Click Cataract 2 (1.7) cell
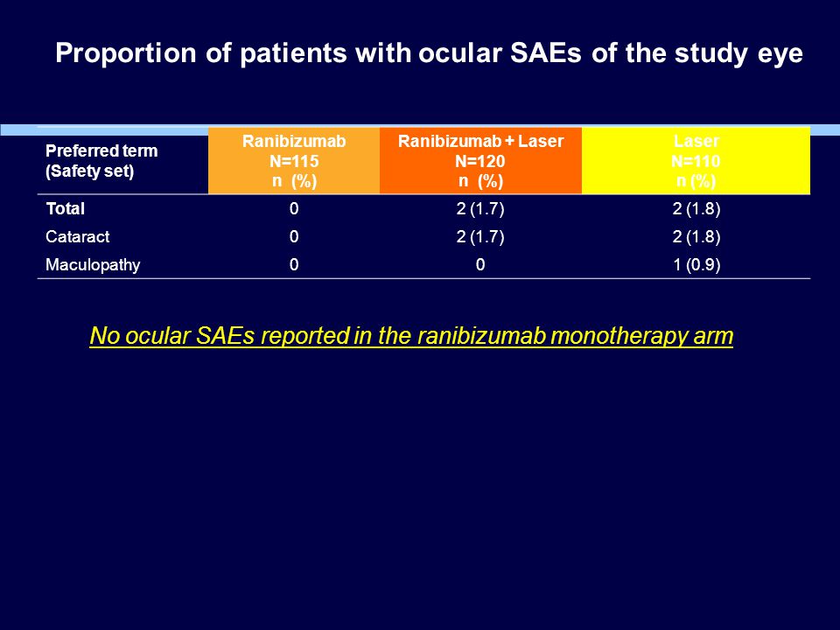This screenshot has height=630, width=840. click(x=480, y=236)
